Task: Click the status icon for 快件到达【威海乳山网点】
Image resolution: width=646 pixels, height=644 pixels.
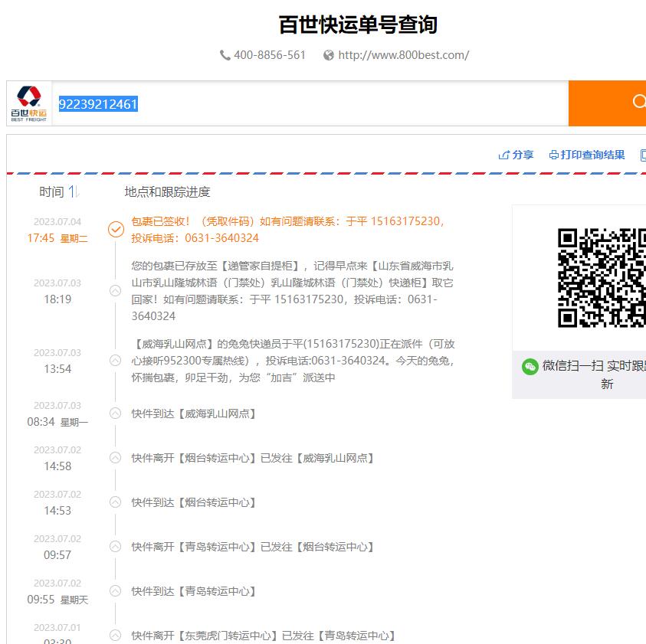Action: click(x=116, y=413)
